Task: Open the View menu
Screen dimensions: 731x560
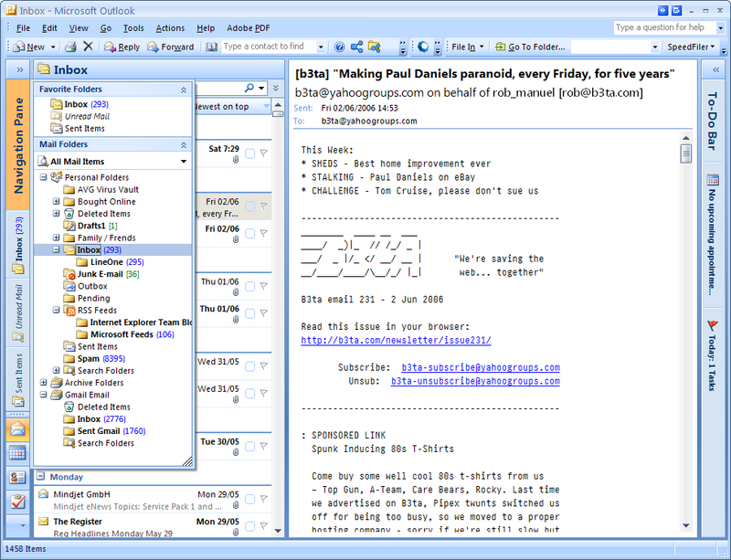Action: click(x=79, y=28)
